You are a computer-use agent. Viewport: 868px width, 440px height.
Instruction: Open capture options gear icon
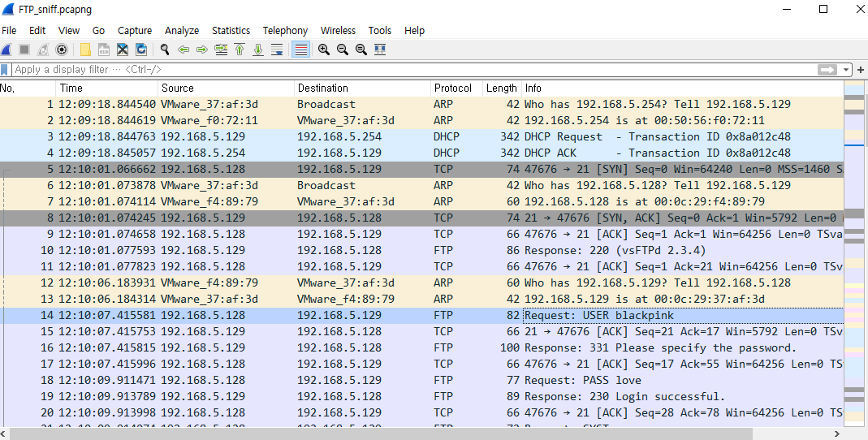62,50
